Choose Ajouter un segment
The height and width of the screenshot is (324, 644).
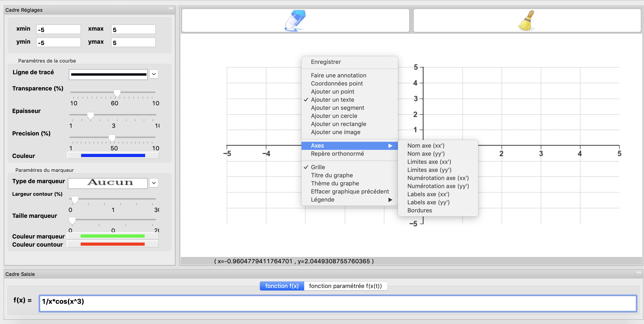pos(349,108)
